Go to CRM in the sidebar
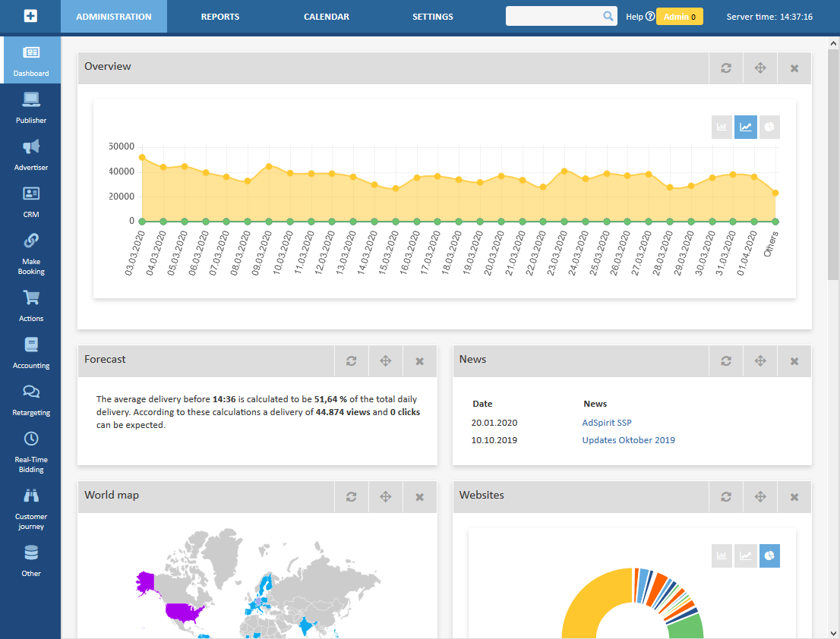Viewport: 840px width, 639px height. point(31,194)
